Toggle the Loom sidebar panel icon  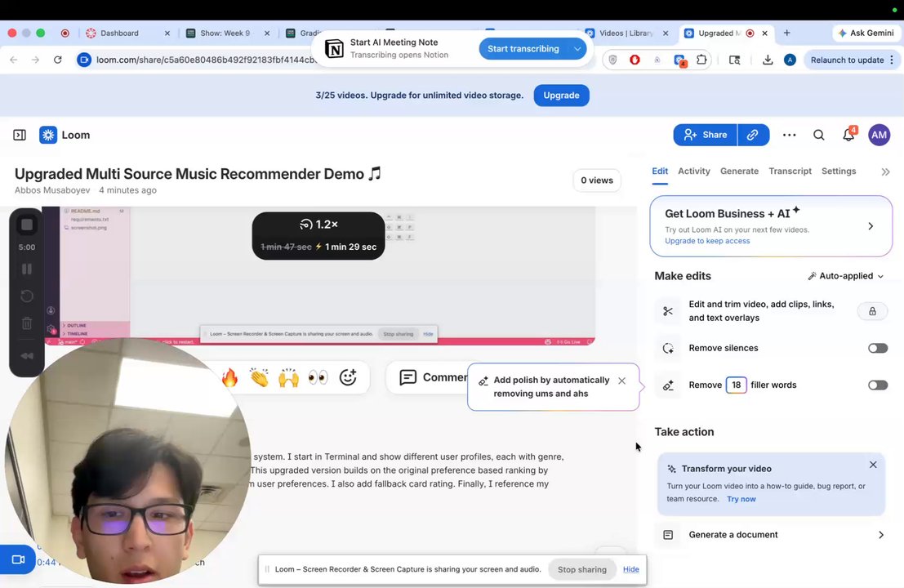pyautogui.click(x=20, y=135)
